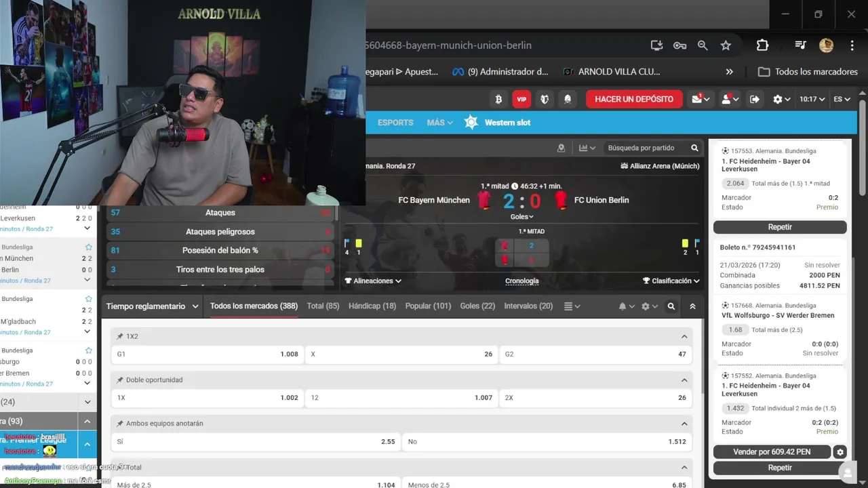Open the Western slot promo link
868x488 pixels.
[497, 123]
